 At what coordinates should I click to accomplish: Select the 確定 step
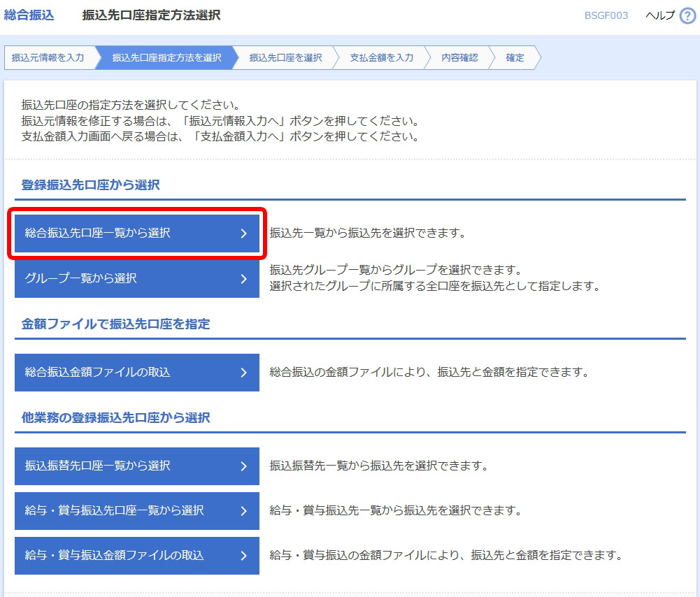[515, 57]
